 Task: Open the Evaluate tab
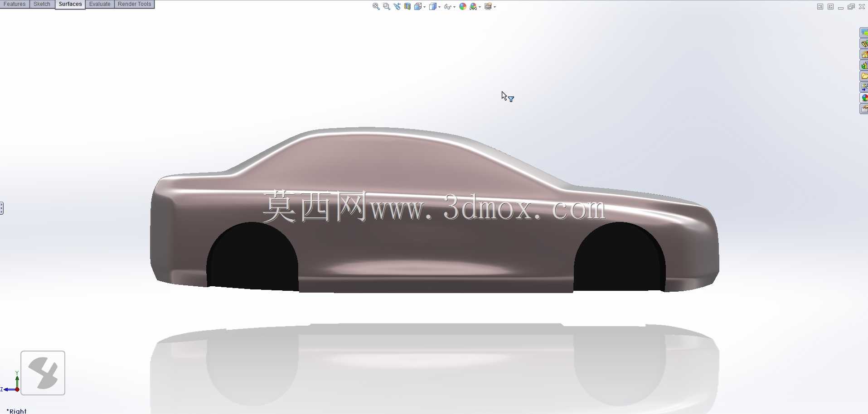100,4
